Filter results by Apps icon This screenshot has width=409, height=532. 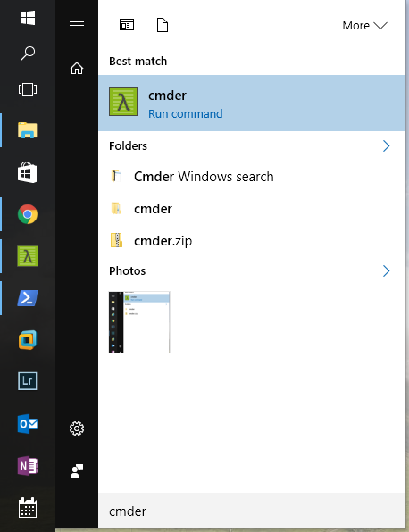(x=127, y=25)
